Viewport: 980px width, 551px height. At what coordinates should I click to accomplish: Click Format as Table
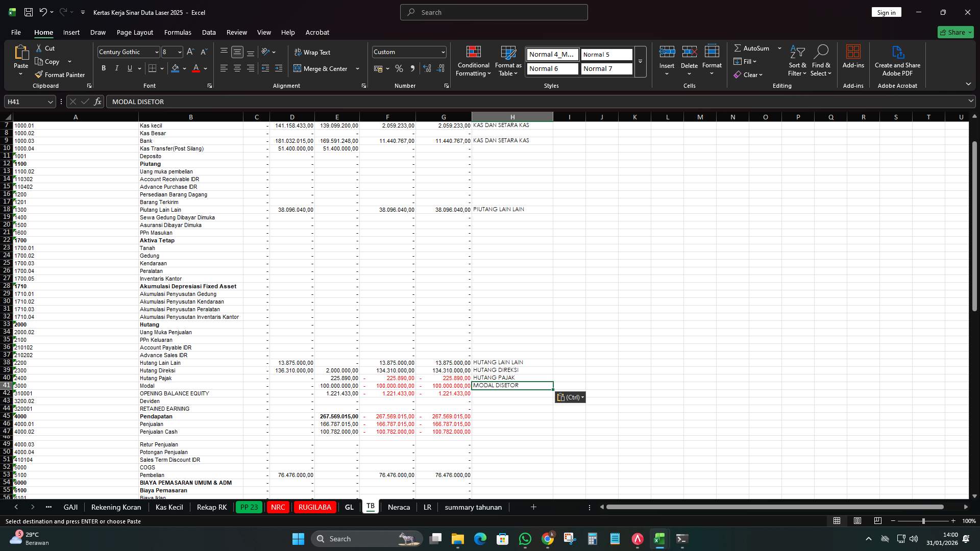coord(508,61)
